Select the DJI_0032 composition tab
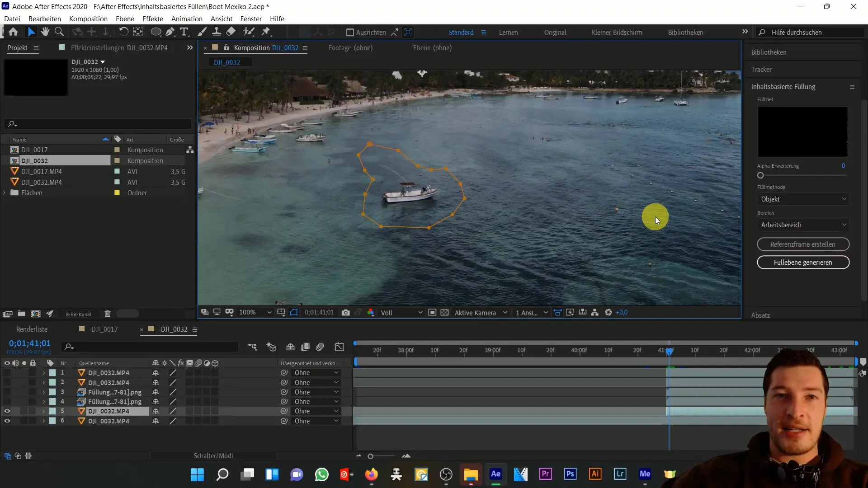This screenshot has height=488, width=868. click(174, 329)
